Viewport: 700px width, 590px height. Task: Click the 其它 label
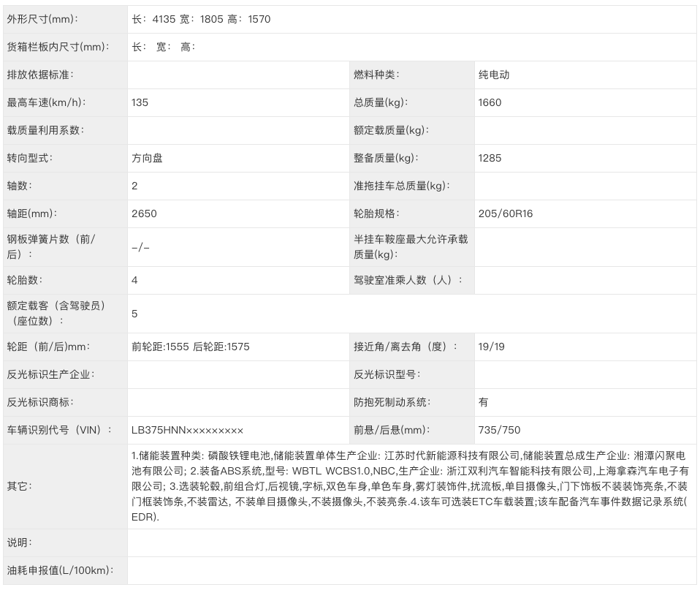click(20, 486)
